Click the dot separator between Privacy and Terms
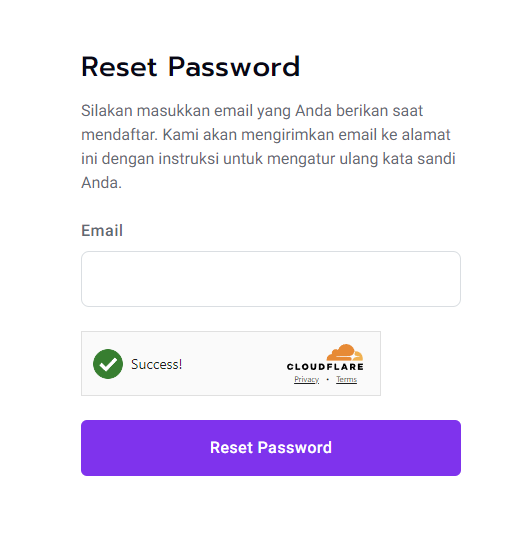530x539 pixels. (x=328, y=379)
